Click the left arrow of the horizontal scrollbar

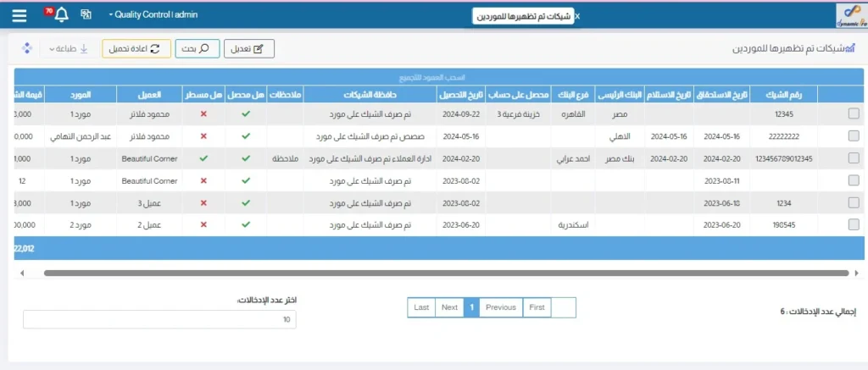pos(22,273)
